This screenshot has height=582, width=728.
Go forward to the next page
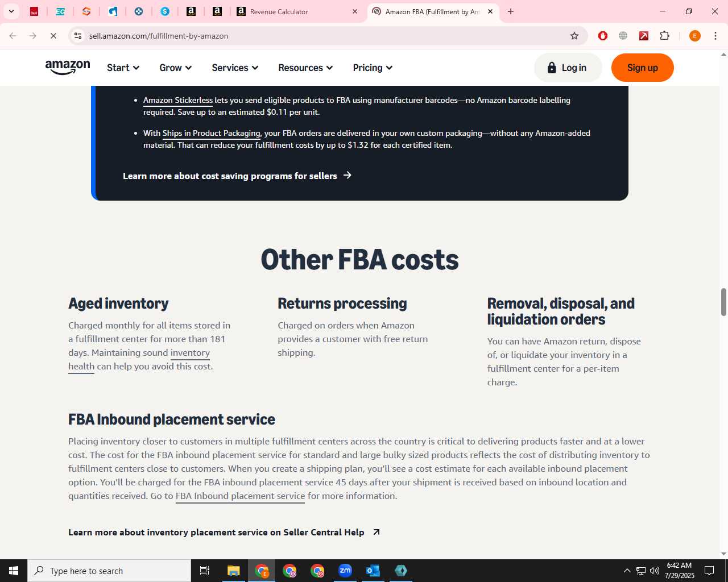pos(33,36)
